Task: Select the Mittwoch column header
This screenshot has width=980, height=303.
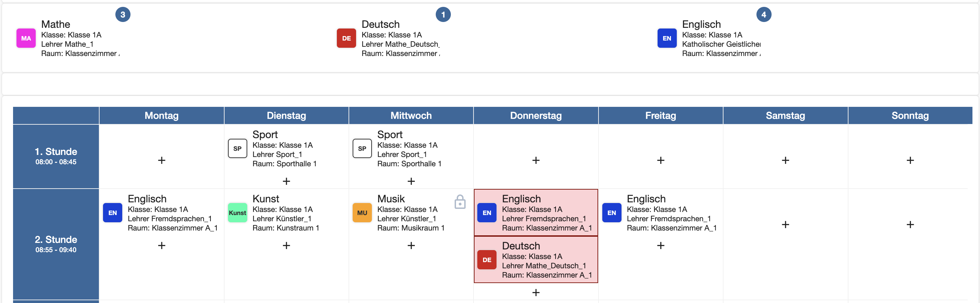Action: [x=411, y=115]
